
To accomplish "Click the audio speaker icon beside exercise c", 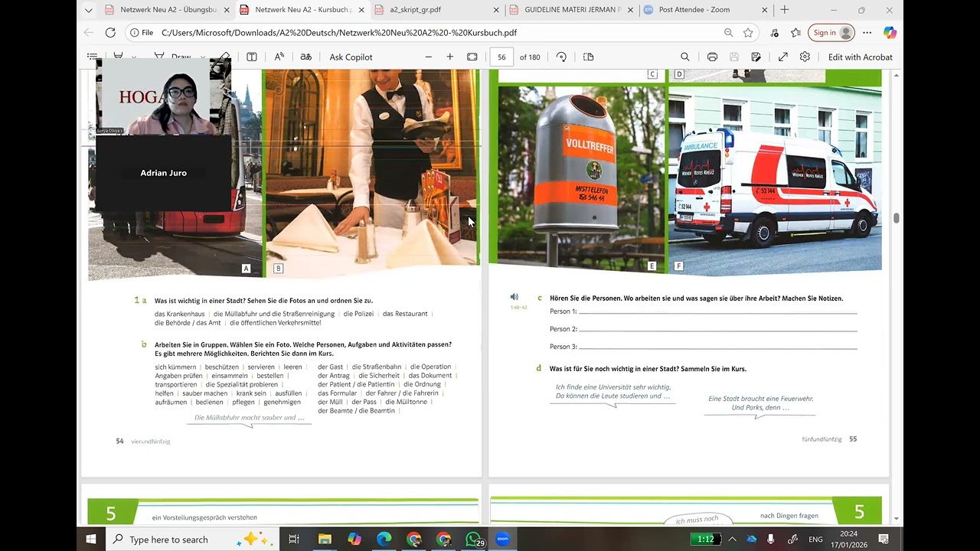I will coord(514,297).
